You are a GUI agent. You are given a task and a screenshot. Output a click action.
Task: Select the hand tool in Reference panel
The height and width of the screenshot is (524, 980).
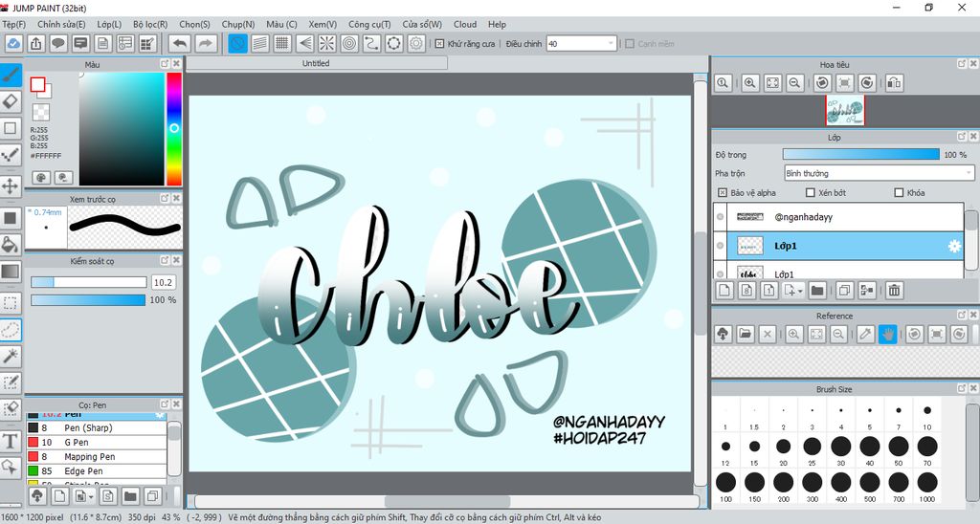point(887,334)
